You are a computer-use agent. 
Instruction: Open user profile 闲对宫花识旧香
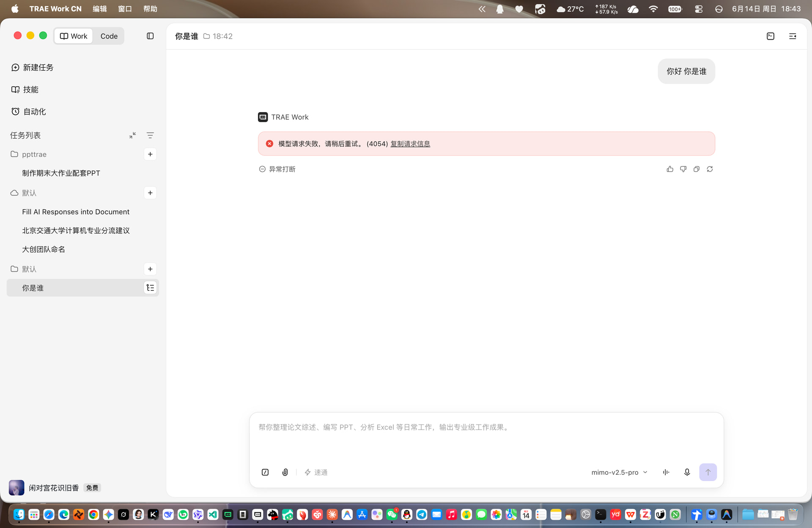coord(44,488)
